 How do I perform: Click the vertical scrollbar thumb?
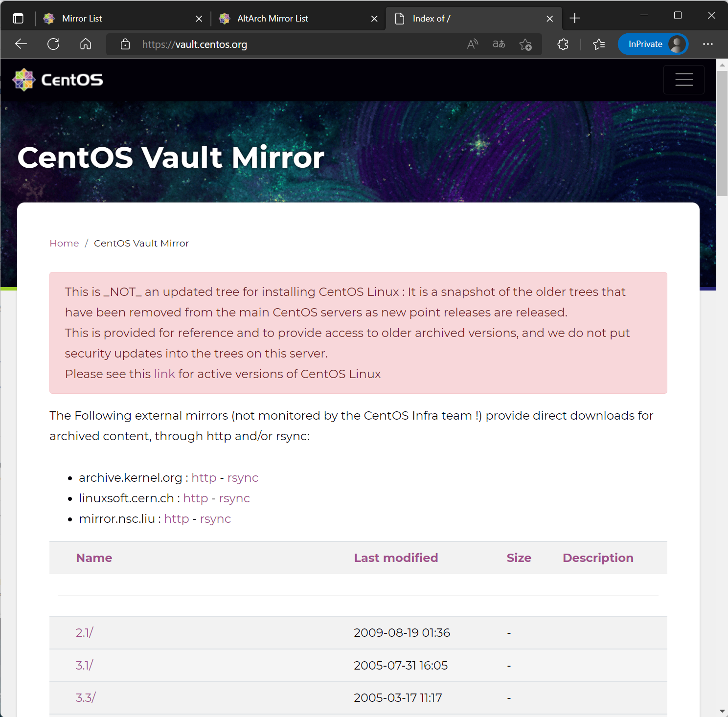[722, 133]
